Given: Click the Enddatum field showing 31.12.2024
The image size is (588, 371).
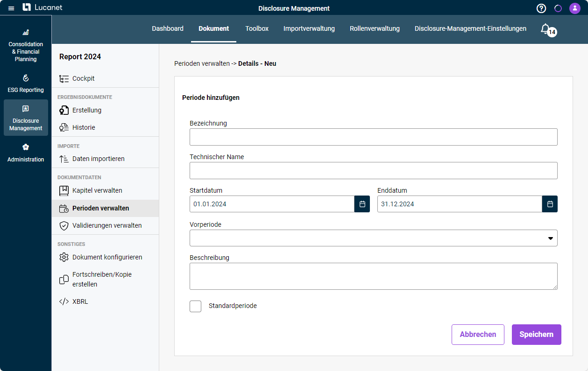Looking at the screenshot, I should point(460,204).
